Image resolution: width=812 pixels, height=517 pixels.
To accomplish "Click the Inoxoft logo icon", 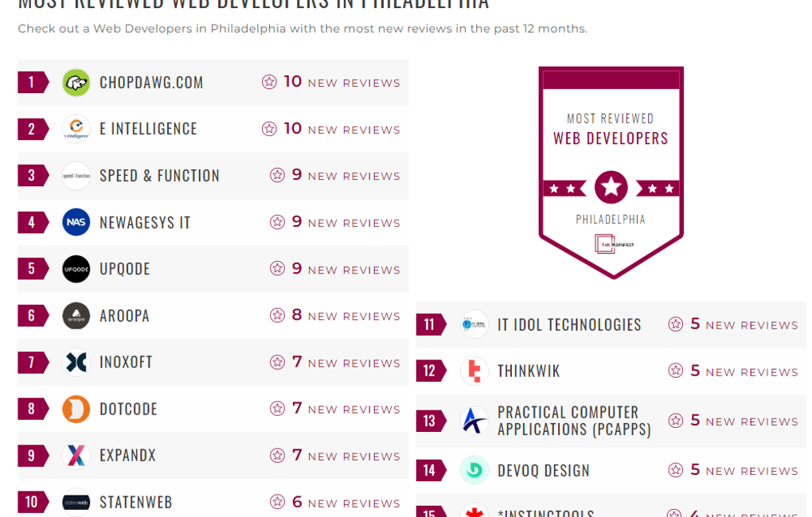I will pos(76,362).
